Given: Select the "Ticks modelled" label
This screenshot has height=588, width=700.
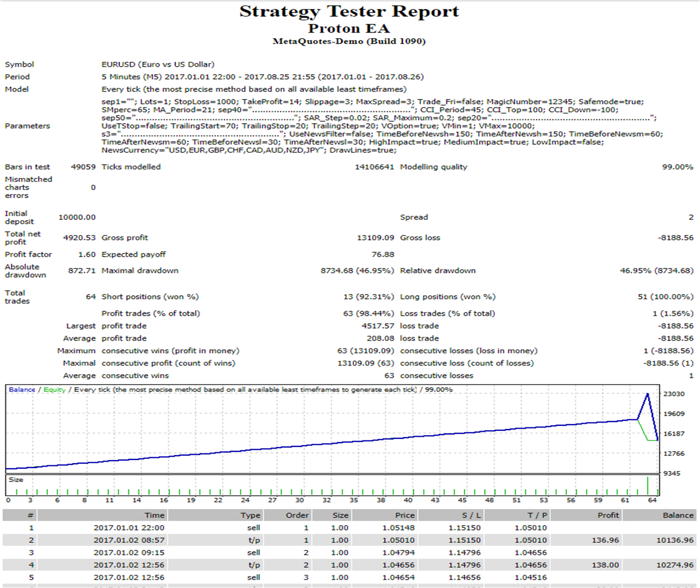Looking at the screenshot, I should pyautogui.click(x=131, y=167).
